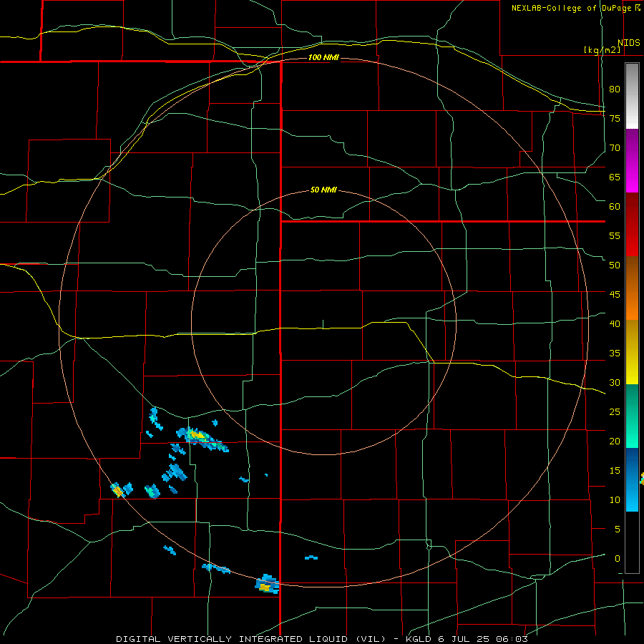The width and height of the screenshot is (644, 644).
Task: Click the 75 value on the VIL scale
Action: click(x=615, y=118)
